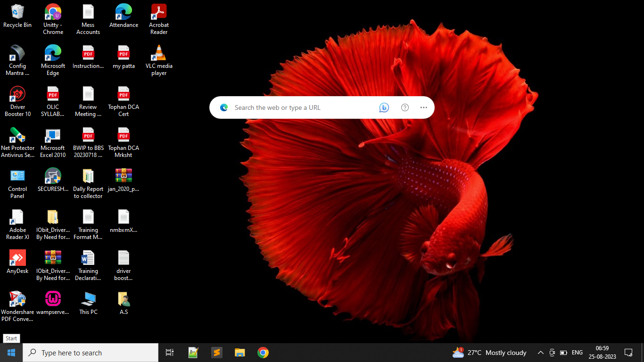Viewport: 644px width, 362px height.
Task: Click the Bing chat icon in search bar
Action: pyautogui.click(x=384, y=107)
